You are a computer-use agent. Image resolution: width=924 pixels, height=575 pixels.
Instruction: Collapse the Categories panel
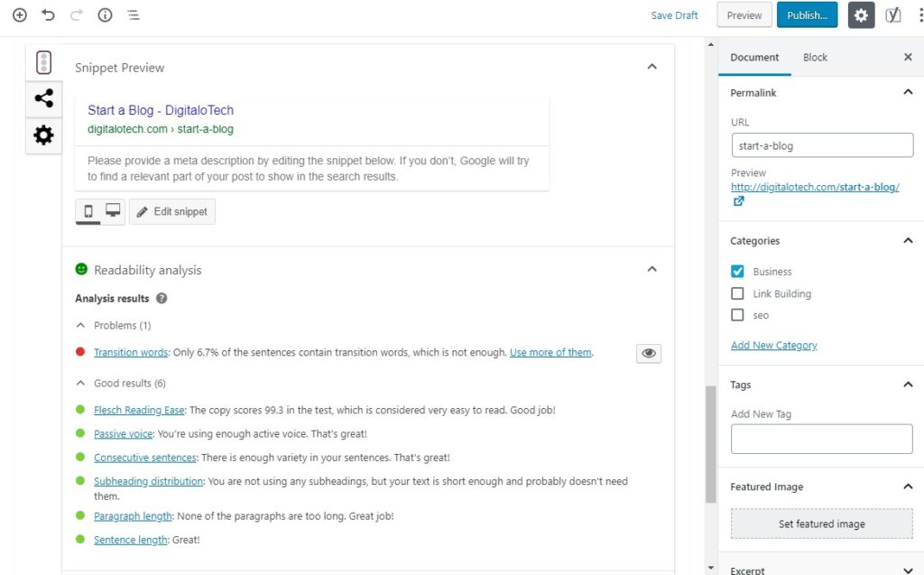[908, 241]
